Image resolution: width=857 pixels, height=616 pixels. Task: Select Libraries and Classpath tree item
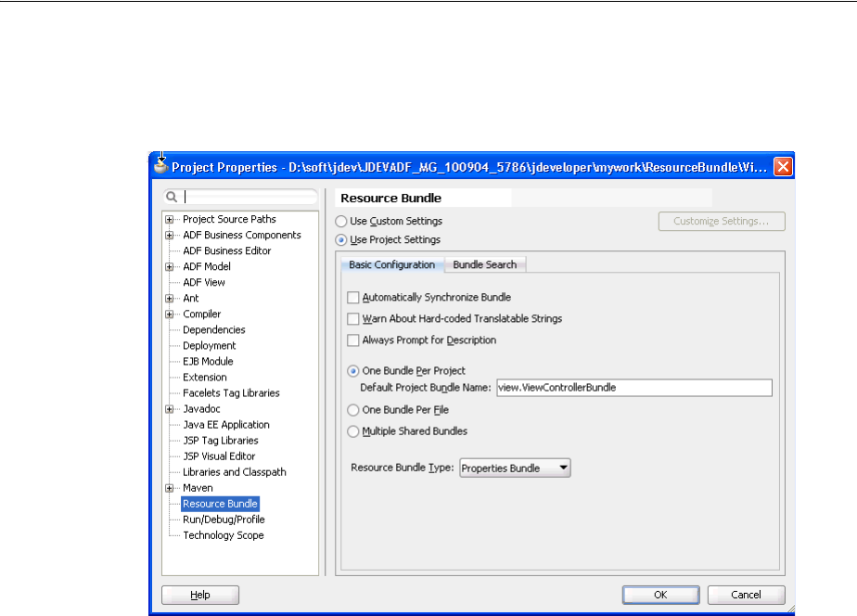pyautogui.click(x=234, y=472)
